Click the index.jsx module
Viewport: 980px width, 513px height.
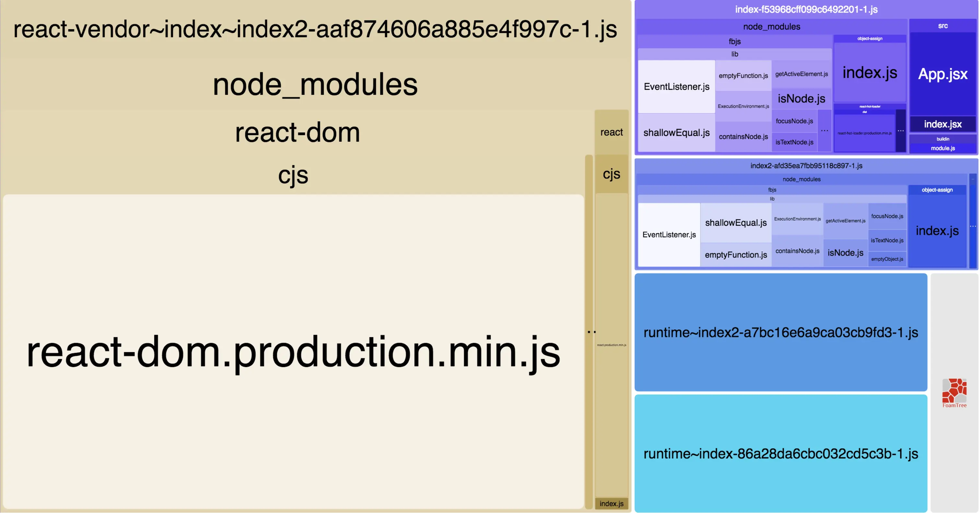943,124
